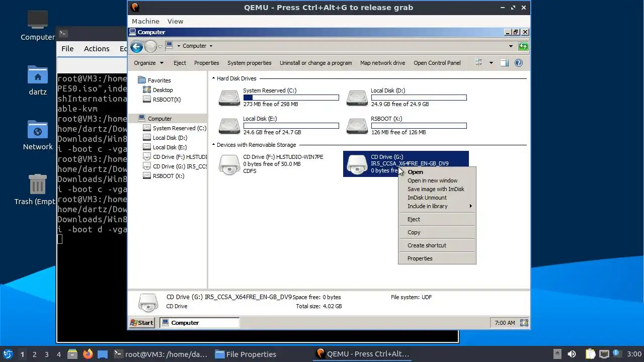Switch to File Properties taskbar window

pyautogui.click(x=246, y=354)
